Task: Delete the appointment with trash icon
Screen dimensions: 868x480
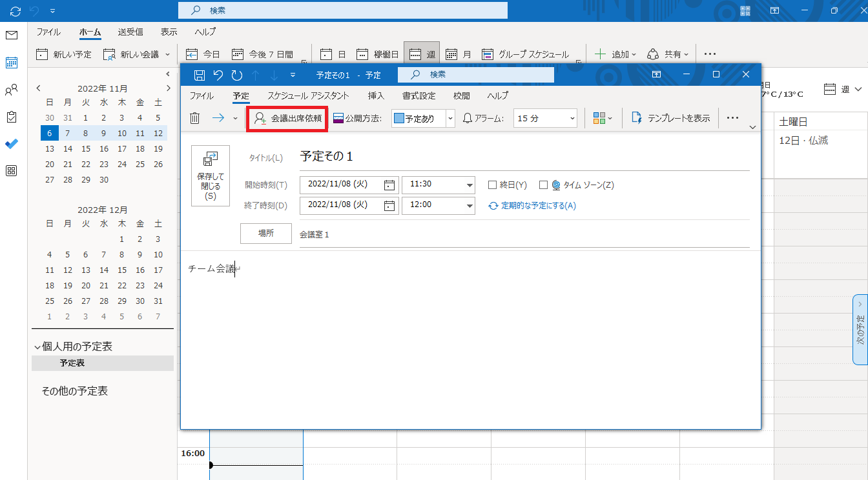Action: tap(194, 118)
